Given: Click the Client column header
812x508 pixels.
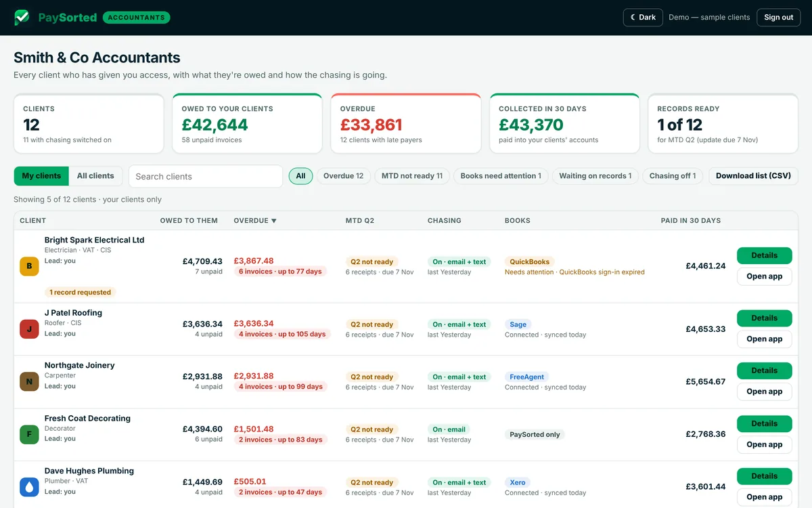Looking at the screenshot, I should [33, 221].
